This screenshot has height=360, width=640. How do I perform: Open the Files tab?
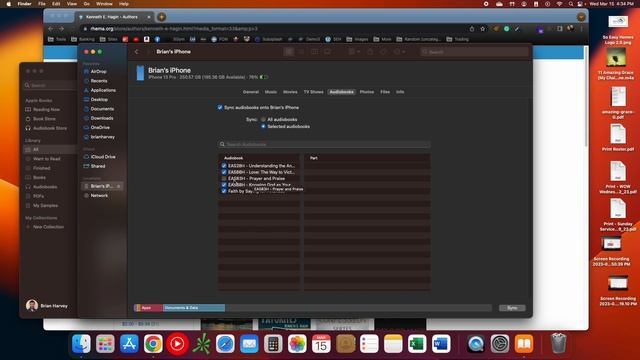click(385, 92)
